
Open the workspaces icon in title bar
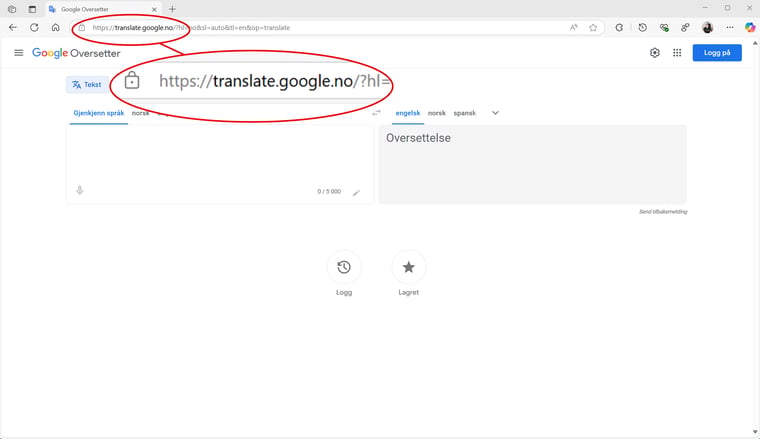tap(12, 9)
